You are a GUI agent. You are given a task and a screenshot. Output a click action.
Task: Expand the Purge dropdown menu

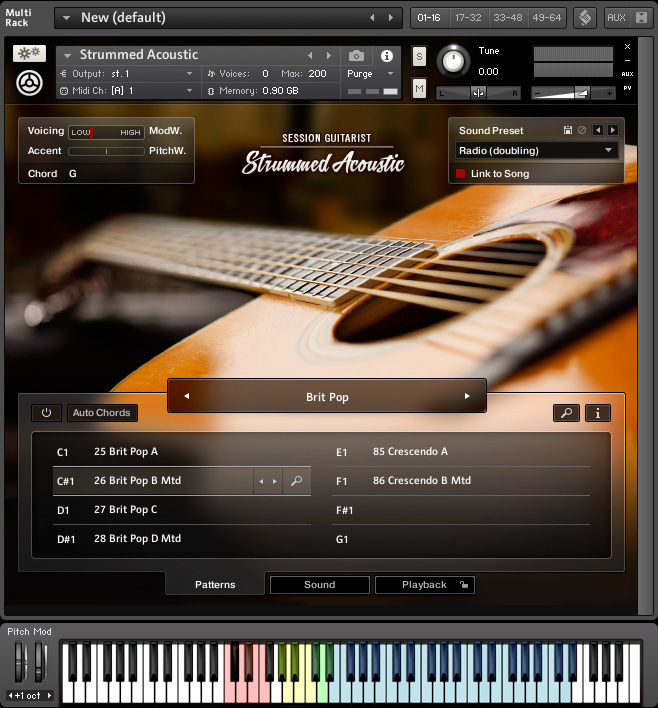tap(369, 74)
